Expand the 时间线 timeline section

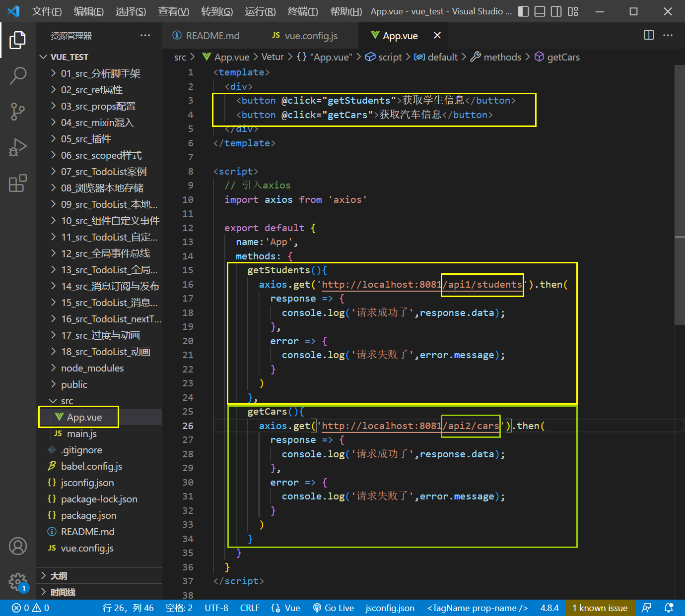tap(99, 592)
